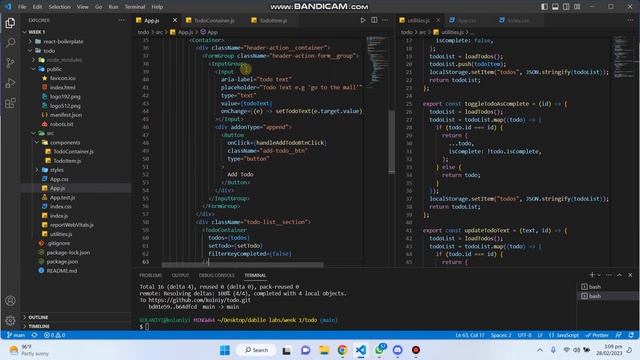Screen dimensions: 640x360
Task: Open the Explorer view in activity bar
Action: (10, 23)
